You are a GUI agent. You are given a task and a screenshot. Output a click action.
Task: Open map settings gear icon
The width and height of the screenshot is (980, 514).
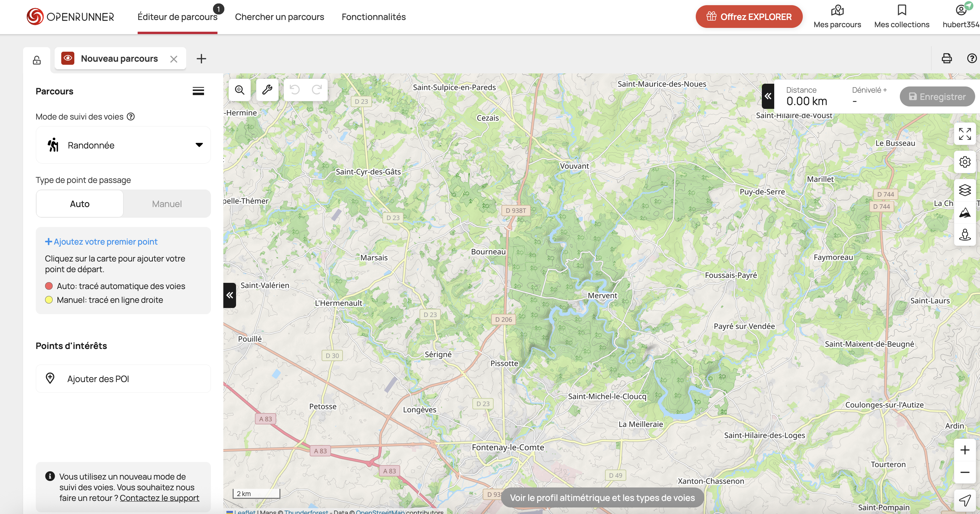pyautogui.click(x=965, y=162)
